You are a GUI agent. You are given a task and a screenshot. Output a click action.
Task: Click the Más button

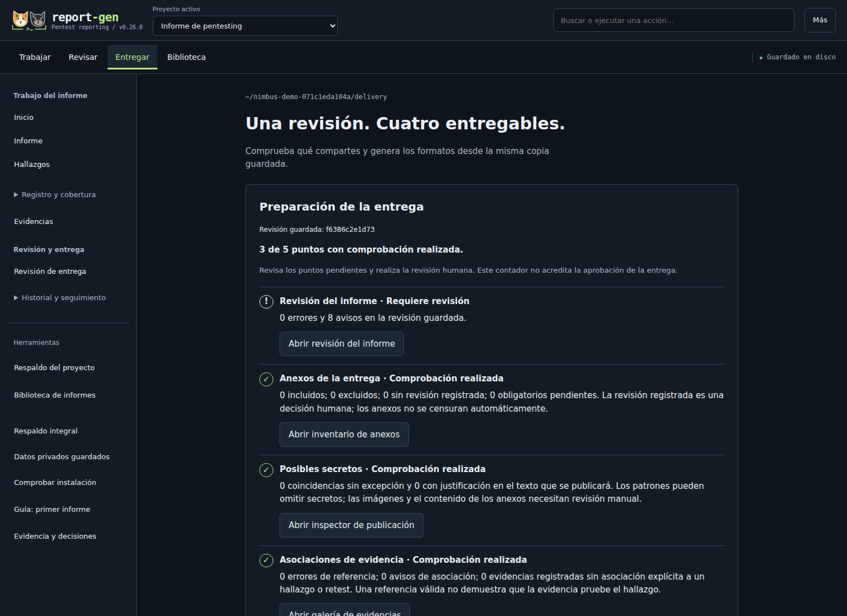coord(820,20)
